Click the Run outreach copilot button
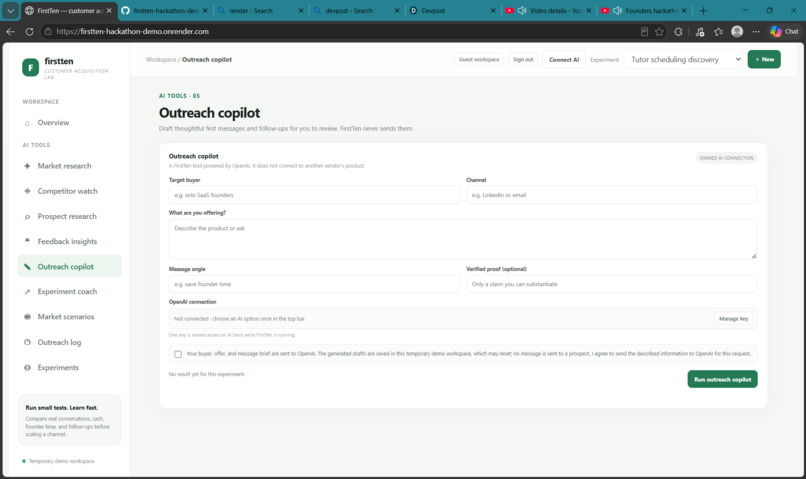Viewport: 806px width, 479px height. (x=722, y=379)
